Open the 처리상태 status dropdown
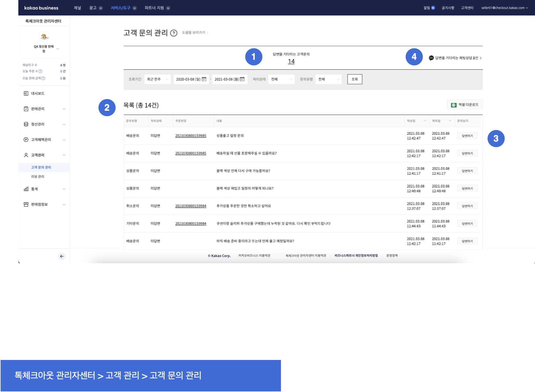Viewport: 535px width, 392px height. [x=281, y=79]
